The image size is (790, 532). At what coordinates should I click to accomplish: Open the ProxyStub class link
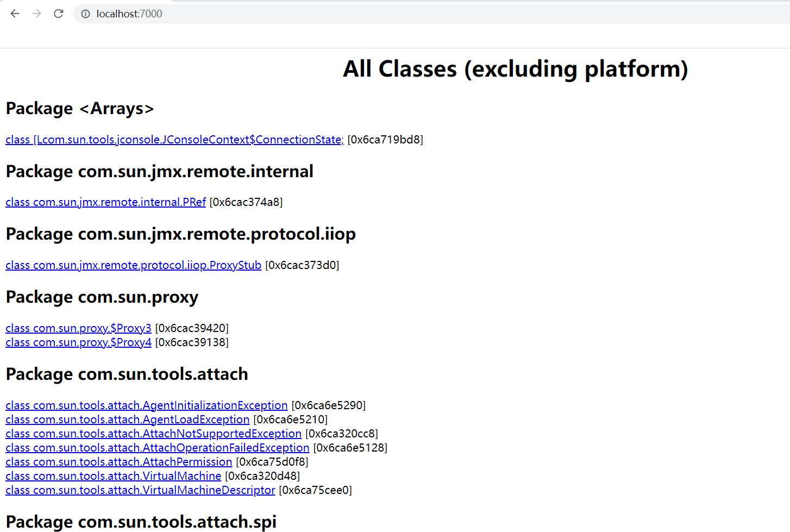(133, 265)
